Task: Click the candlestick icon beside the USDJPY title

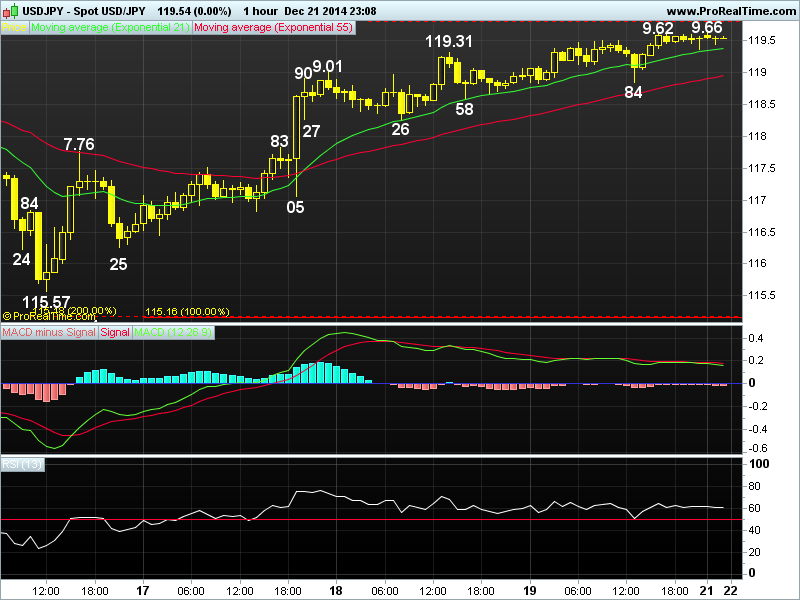Action: pos(11,10)
